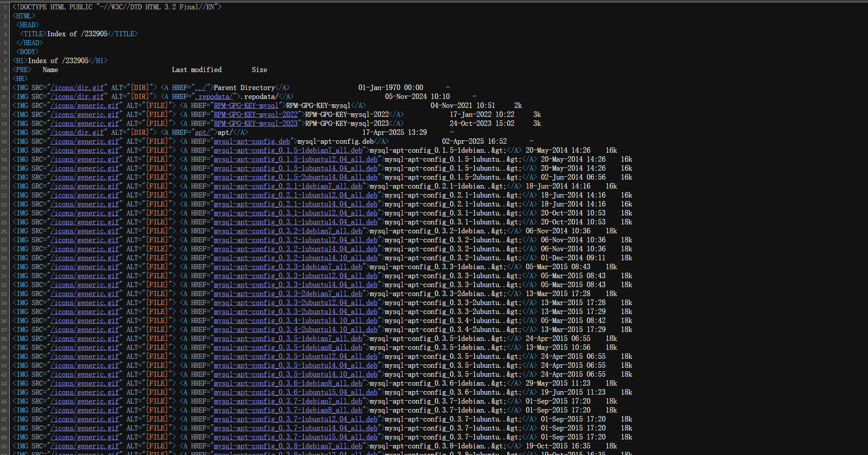
Task: Open mysql-apt-config_0.3.4-2ubuntu14.10_all.deb link
Action: click(x=296, y=330)
